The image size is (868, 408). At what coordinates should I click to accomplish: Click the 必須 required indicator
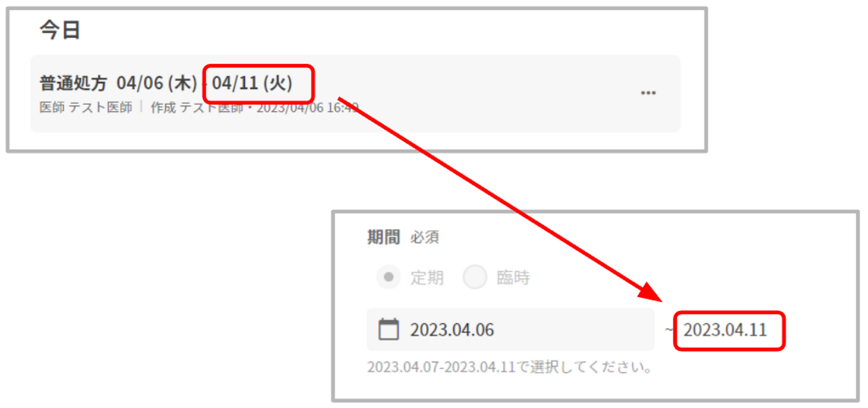point(424,237)
